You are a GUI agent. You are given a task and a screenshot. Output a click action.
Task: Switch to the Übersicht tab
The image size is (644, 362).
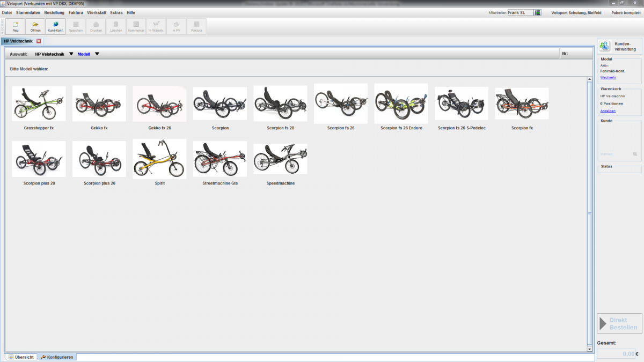(x=21, y=357)
